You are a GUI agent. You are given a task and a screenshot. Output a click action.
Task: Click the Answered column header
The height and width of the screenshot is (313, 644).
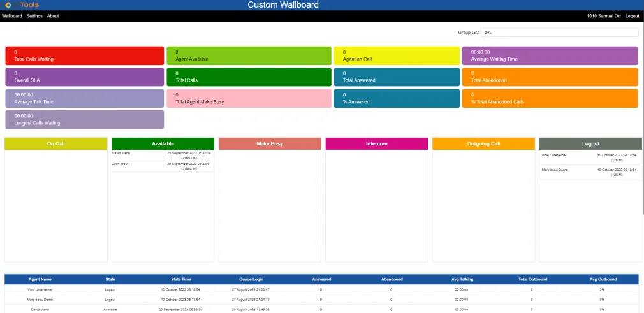pos(321,279)
